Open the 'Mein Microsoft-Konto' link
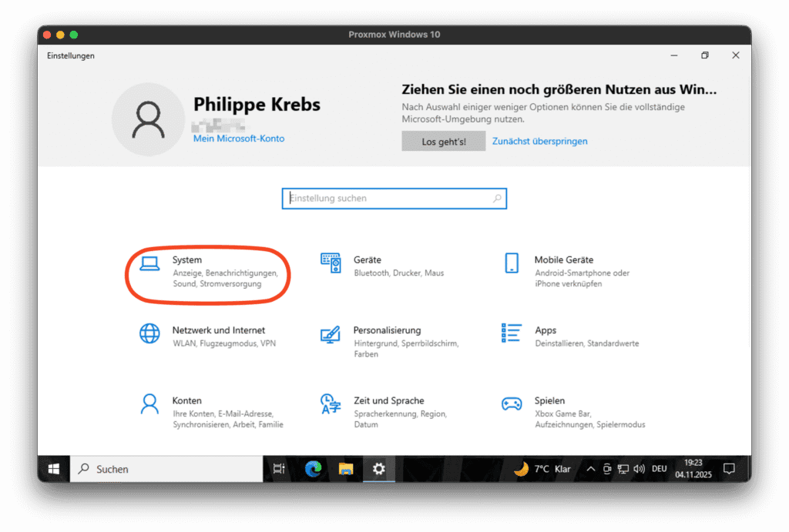This screenshot has width=789, height=532. tap(239, 139)
